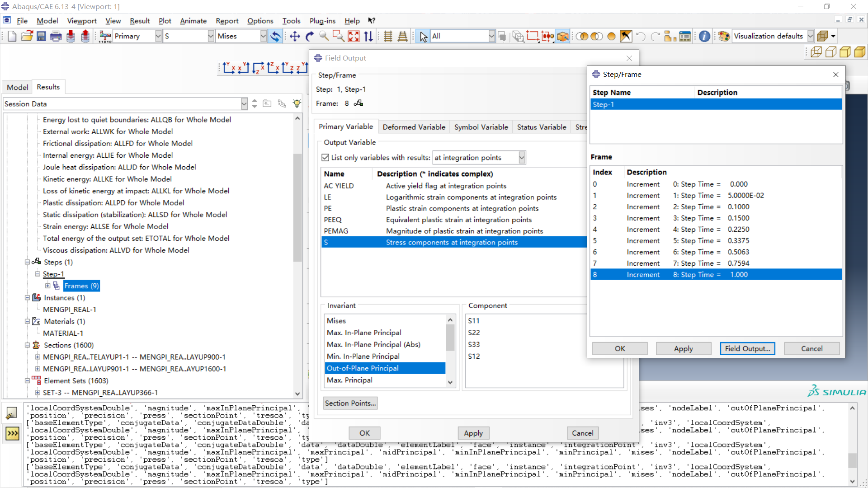The width and height of the screenshot is (868, 488).
Task: Expand the Frames (9) tree node
Action: tap(47, 286)
